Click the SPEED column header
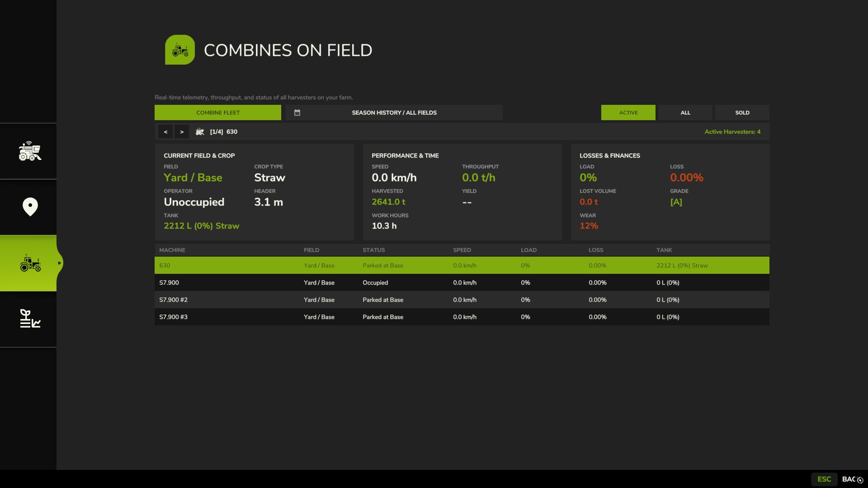 pos(462,250)
